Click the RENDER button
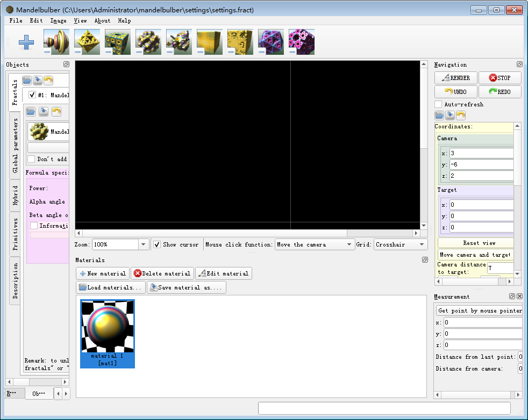 tap(456, 78)
